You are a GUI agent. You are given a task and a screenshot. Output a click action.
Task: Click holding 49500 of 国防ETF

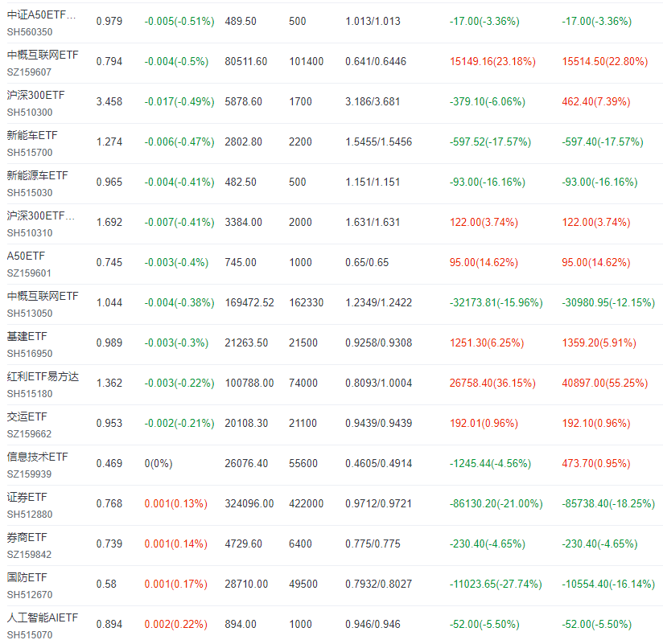(x=303, y=584)
